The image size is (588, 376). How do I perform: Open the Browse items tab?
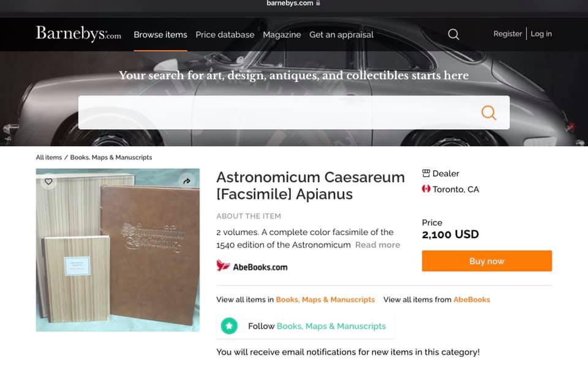click(160, 34)
